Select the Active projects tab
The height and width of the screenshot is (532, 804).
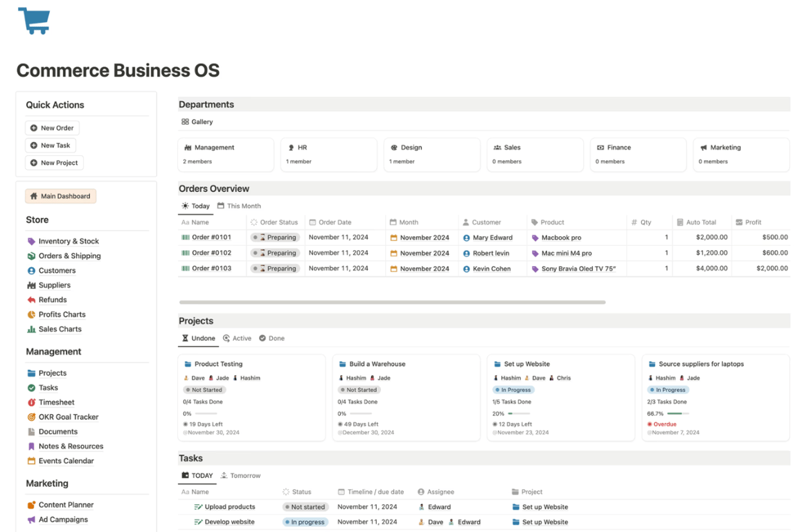click(x=237, y=338)
